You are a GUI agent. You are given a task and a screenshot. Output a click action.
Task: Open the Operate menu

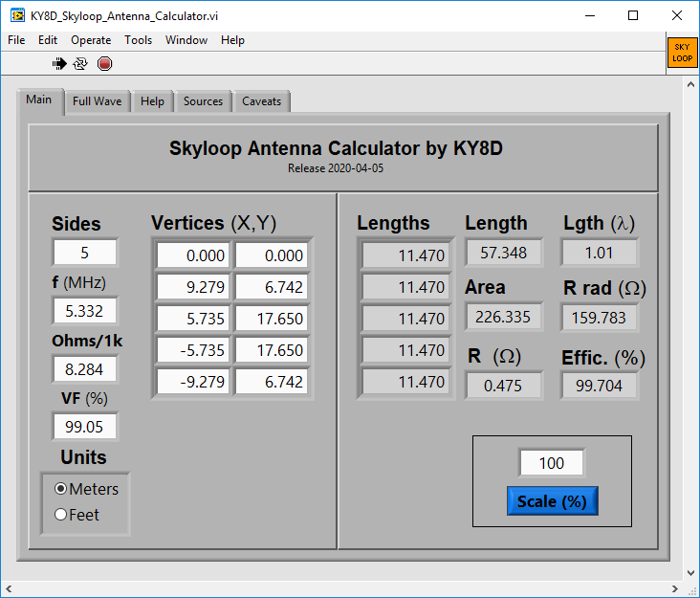point(91,40)
